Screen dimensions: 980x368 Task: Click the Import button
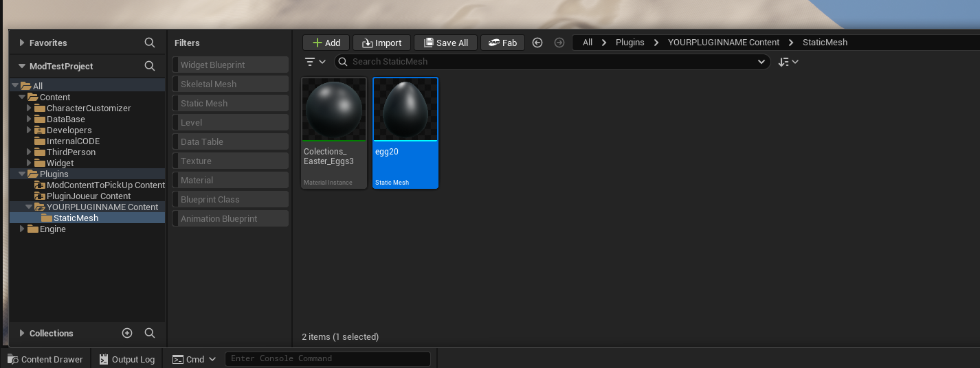[382, 43]
